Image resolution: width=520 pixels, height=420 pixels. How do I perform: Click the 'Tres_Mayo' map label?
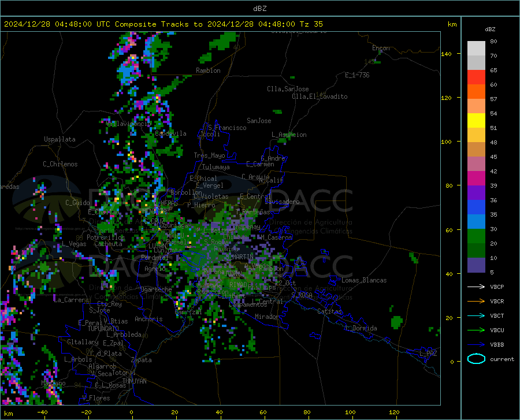209,155
